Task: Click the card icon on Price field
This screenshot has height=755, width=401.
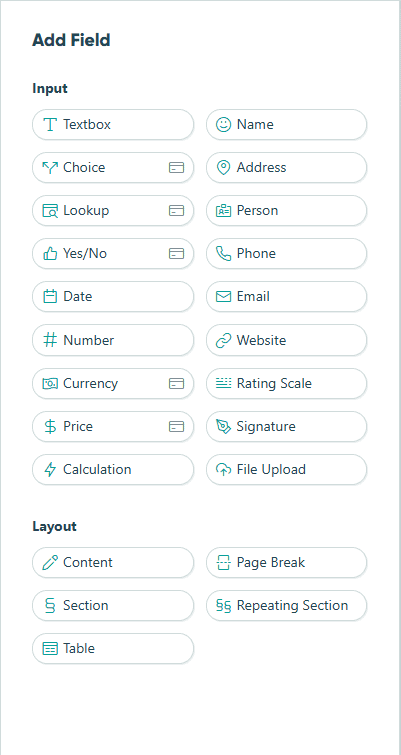Action: (x=177, y=427)
